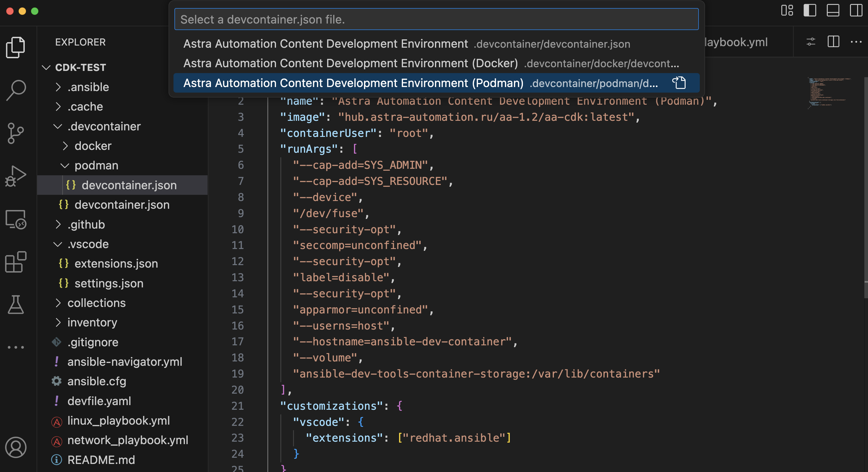
Task: Open the Explorer view in activity bar
Action: coord(15,47)
